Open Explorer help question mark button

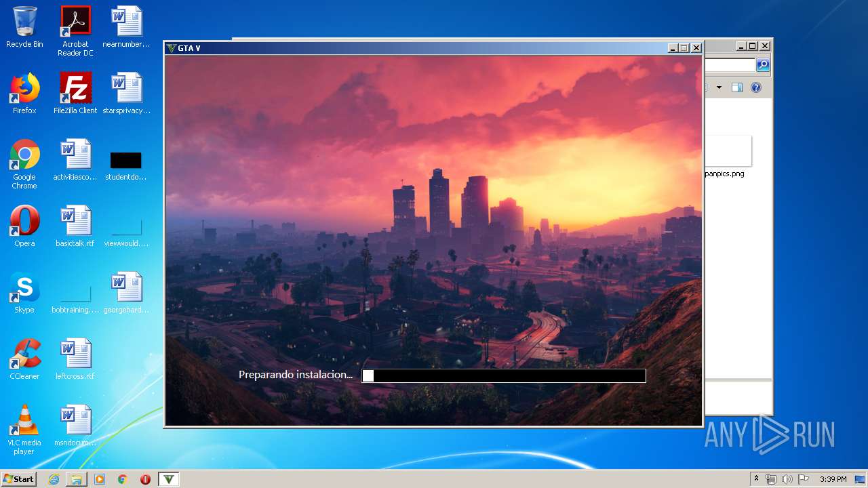point(756,87)
